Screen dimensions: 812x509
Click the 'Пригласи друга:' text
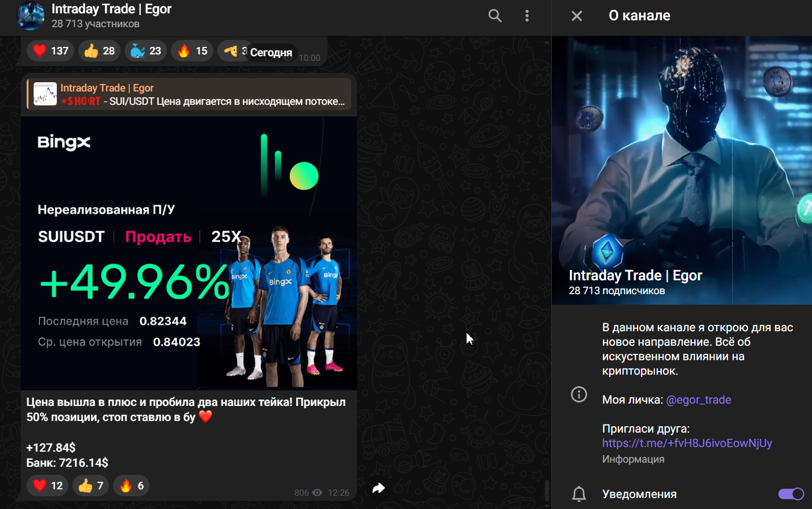click(646, 429)
